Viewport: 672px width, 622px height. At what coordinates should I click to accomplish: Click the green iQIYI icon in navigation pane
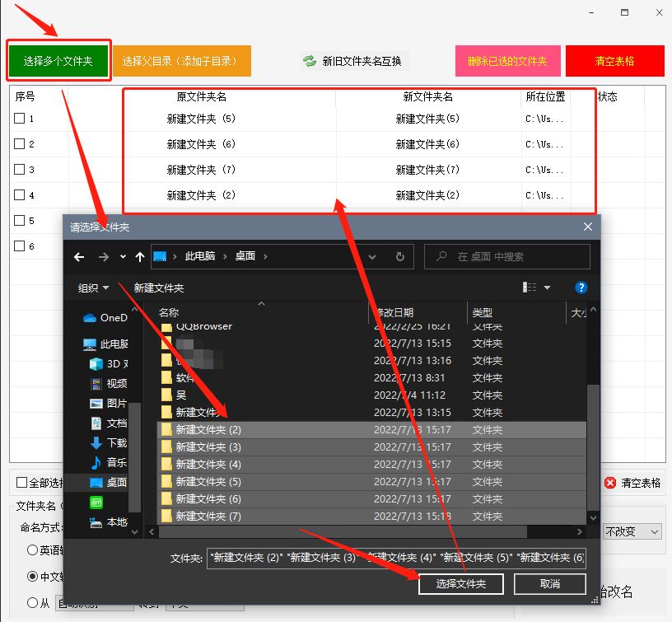coord(96,503)
